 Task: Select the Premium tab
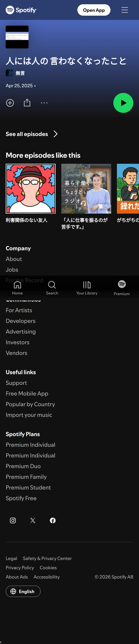click(x=122, y=288)
